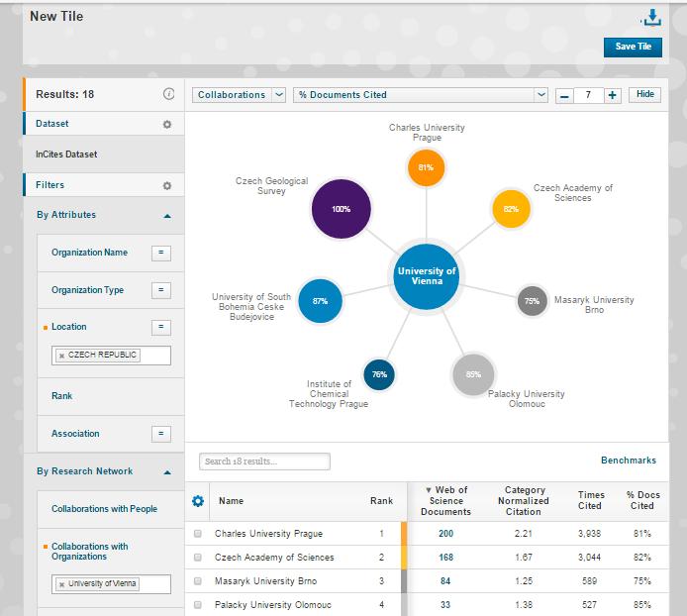This screenshot has height=616, width=687.
Task: Click the 2.21 normalized citation value
Action: [523, 534]
